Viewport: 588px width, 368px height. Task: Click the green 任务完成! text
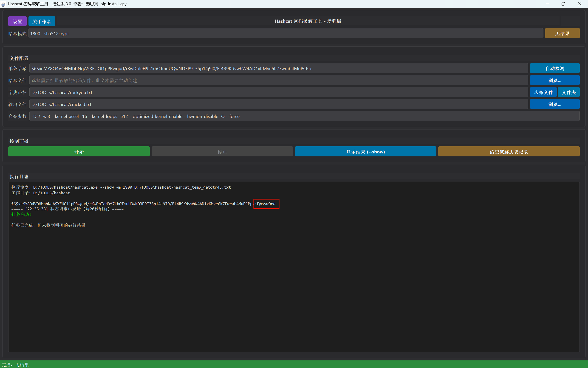(21, 214)
